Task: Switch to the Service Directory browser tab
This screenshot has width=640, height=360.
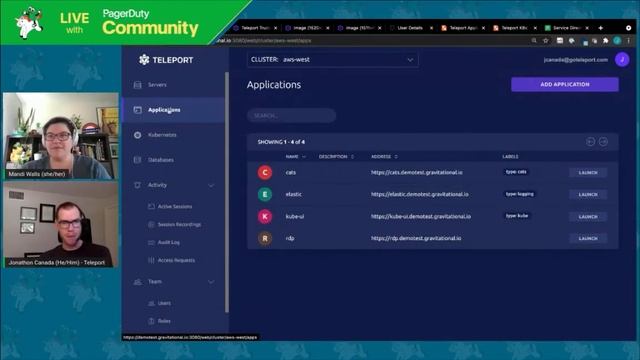Action: tap(567, 28)
